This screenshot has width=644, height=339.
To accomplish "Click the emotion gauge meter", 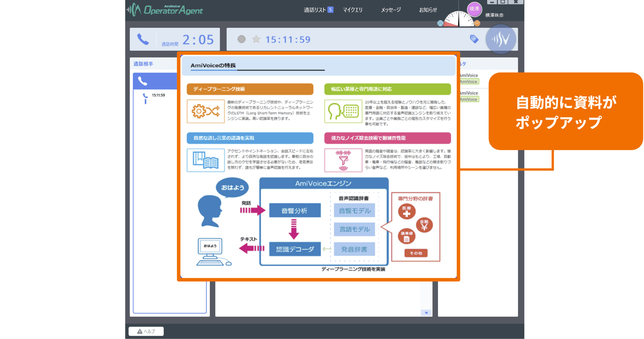I will [x=459, y=19].
